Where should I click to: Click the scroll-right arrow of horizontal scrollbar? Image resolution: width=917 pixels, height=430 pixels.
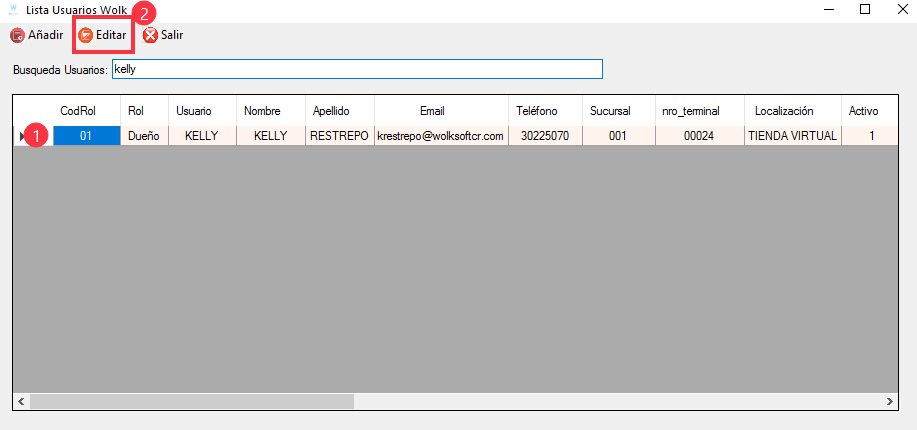tap(890, 401)
